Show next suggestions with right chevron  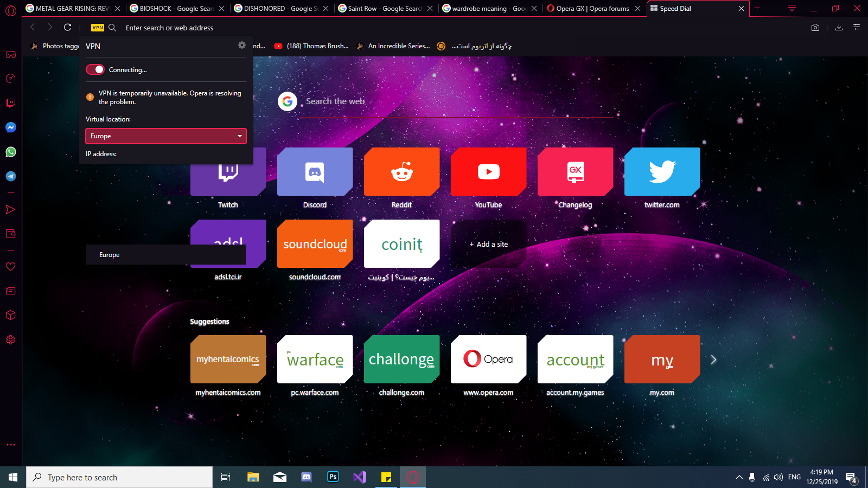(x=713, y=359)
